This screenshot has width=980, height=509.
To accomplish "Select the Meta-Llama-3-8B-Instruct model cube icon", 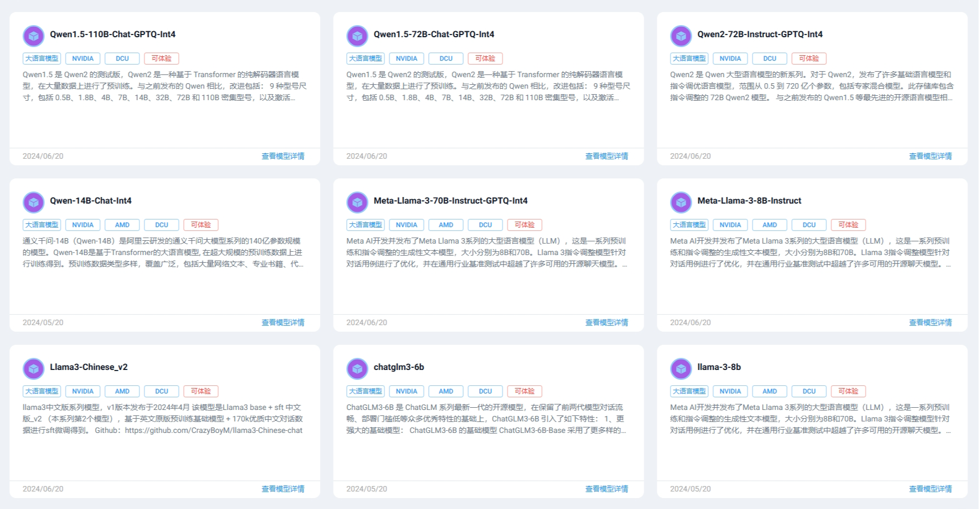I will (681, 203).
